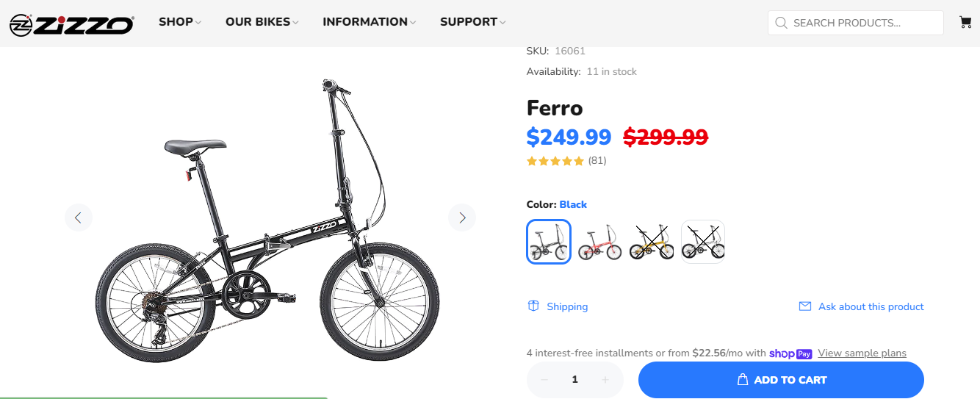Click the Zizzo logo

(71, 24)
